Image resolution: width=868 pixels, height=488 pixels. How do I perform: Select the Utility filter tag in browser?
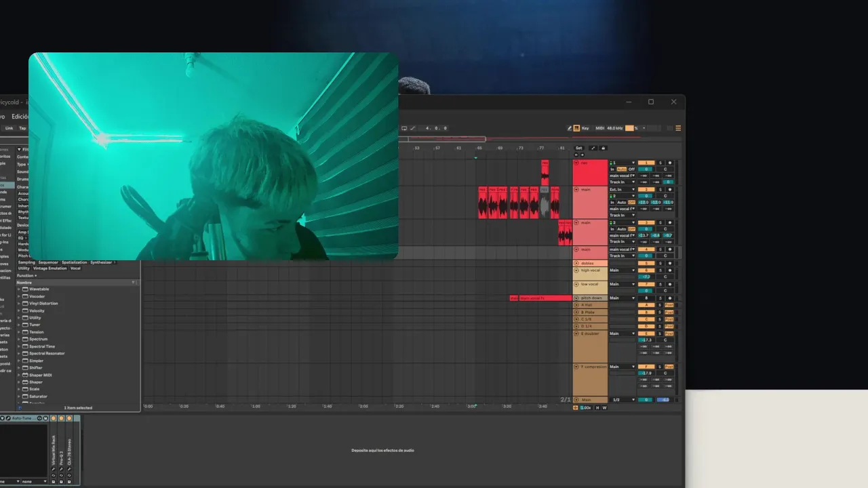click(x=24, y=268)
